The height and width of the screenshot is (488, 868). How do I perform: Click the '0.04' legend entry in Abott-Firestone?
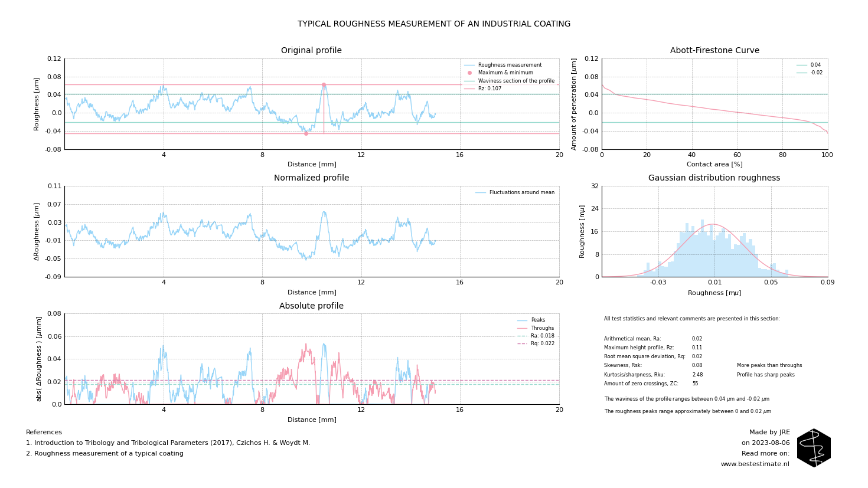coord(815,65)
